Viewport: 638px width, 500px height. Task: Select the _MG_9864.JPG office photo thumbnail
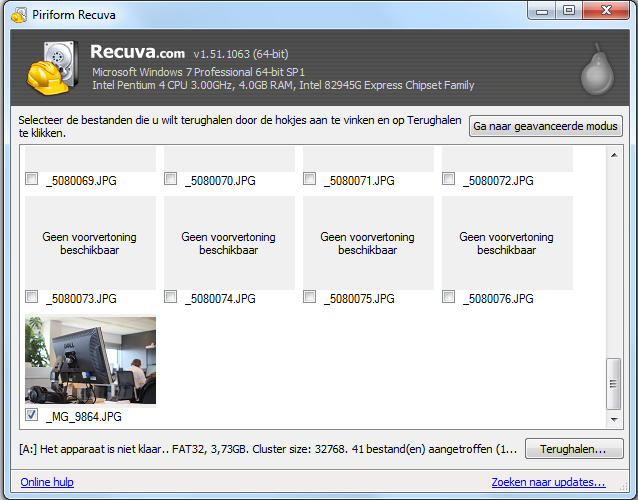click(90, 360)
